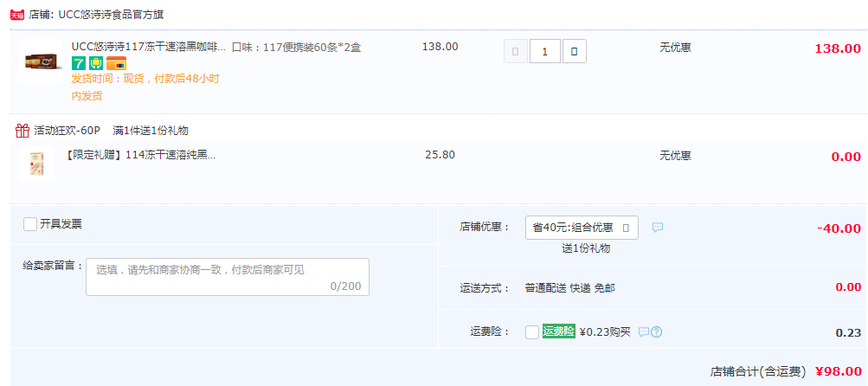The image size is (868, 386).
Task: Click the -40.00 discount amount
Action: pyautogui.click(x=839, y=228)
